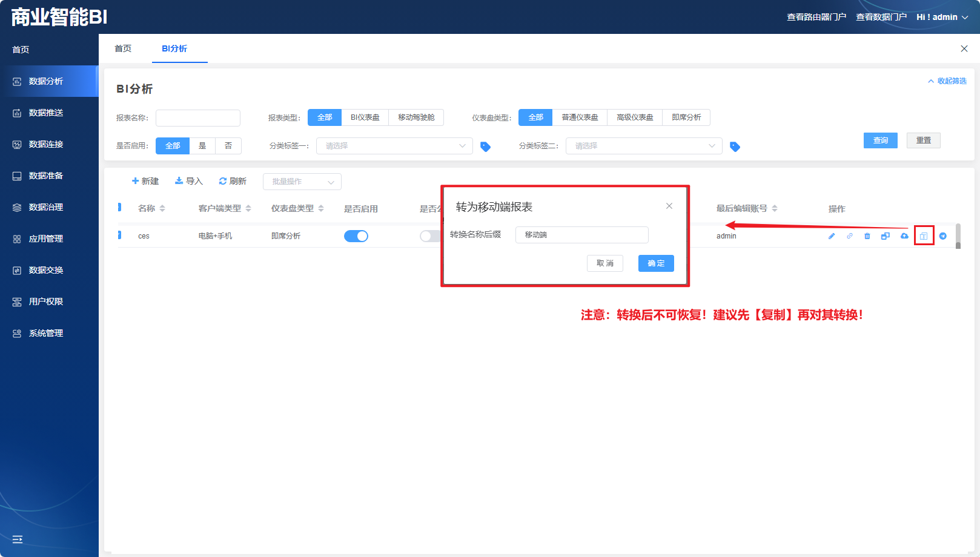
Task: Choose 否 in 是否启用 filter
Action: pyautogui.click(x=228, y=146)
